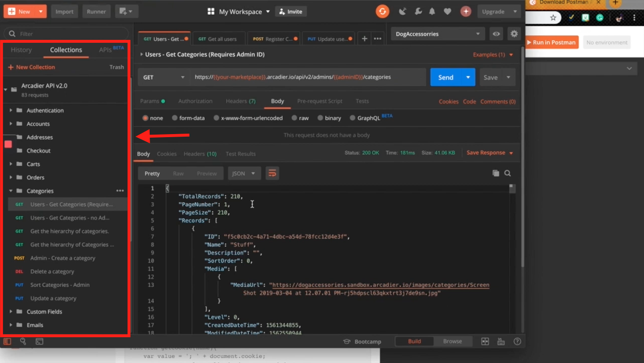
Task: Click the New Collection link
Action: tap(31, 67)
